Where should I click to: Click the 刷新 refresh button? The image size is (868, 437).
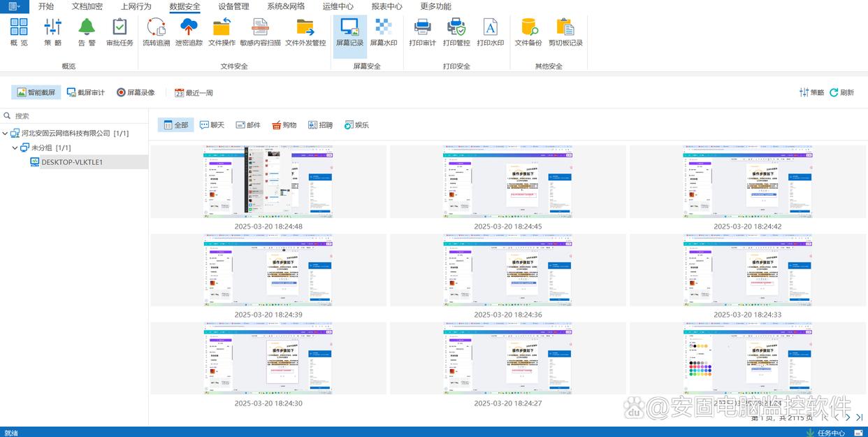(841, 92)
